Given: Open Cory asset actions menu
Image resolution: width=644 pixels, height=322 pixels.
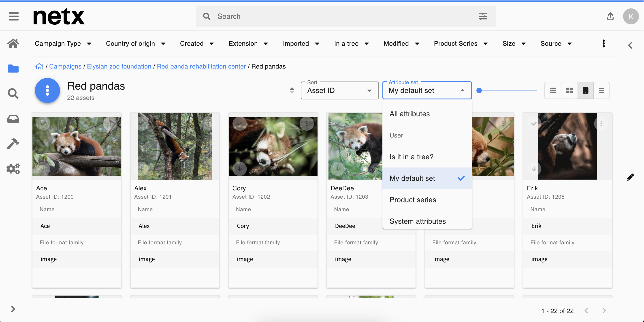Looking at the screenshot, I should click(307, 123).
